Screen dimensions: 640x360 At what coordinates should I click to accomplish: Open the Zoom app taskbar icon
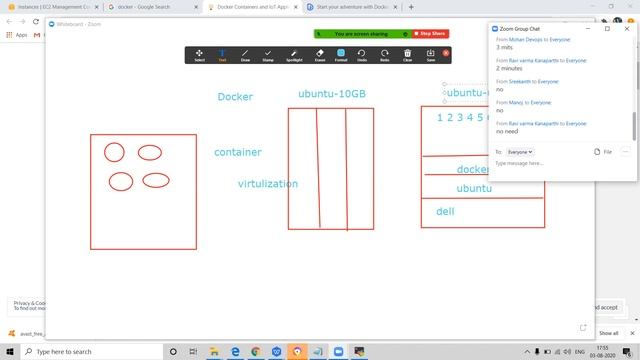338,351
